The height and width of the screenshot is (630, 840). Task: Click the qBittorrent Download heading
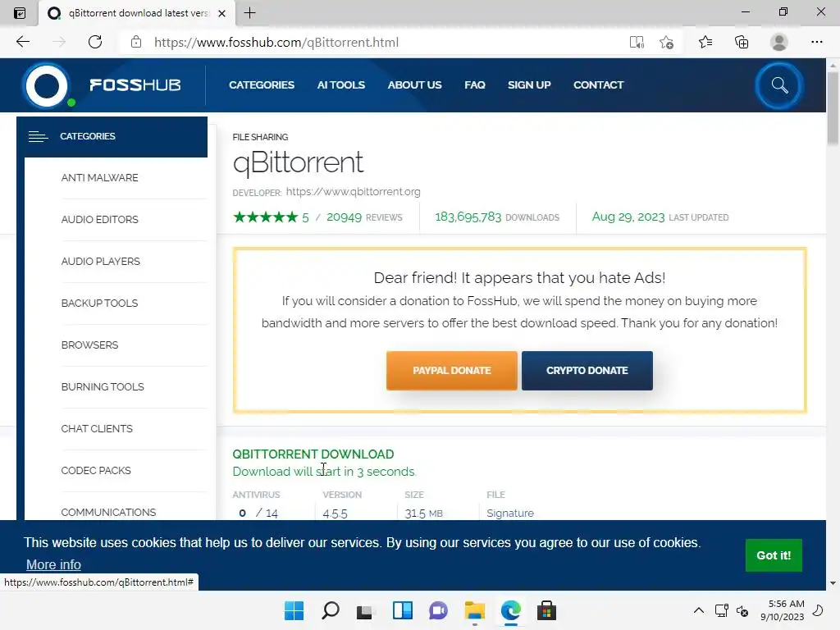pyautogui.click(x=313, y=454)
